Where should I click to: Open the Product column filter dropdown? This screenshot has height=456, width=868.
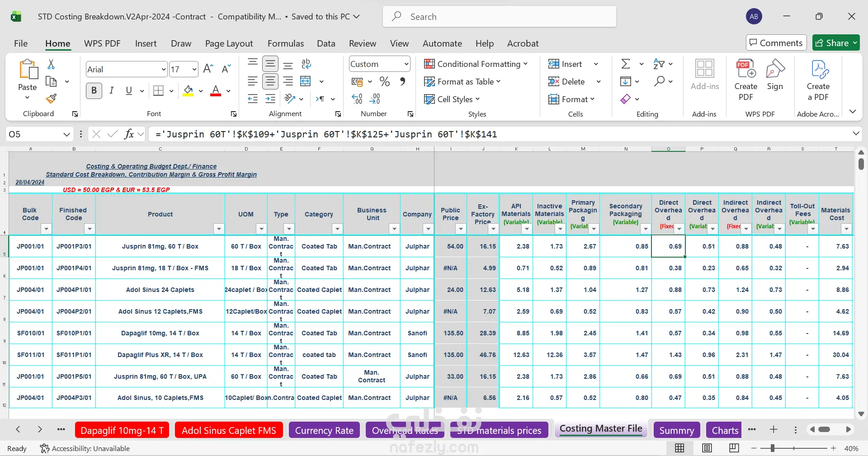click(x=219, y=229)
